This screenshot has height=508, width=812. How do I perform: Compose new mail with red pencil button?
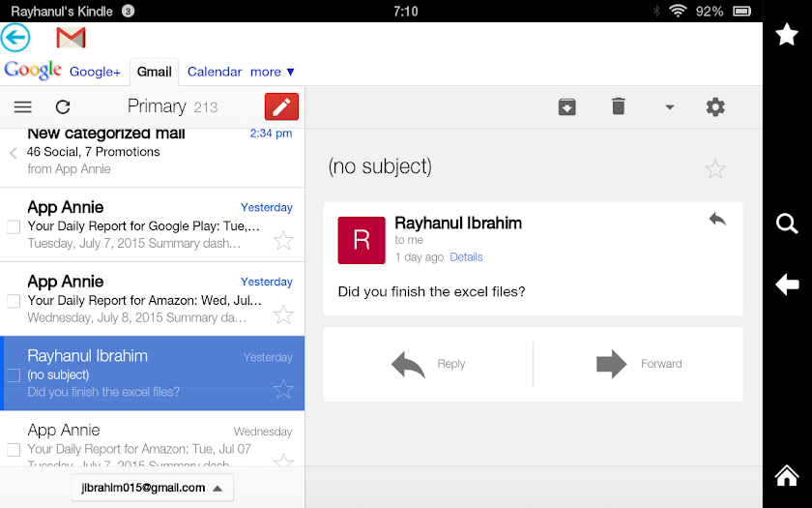click(x=281, y=106)
